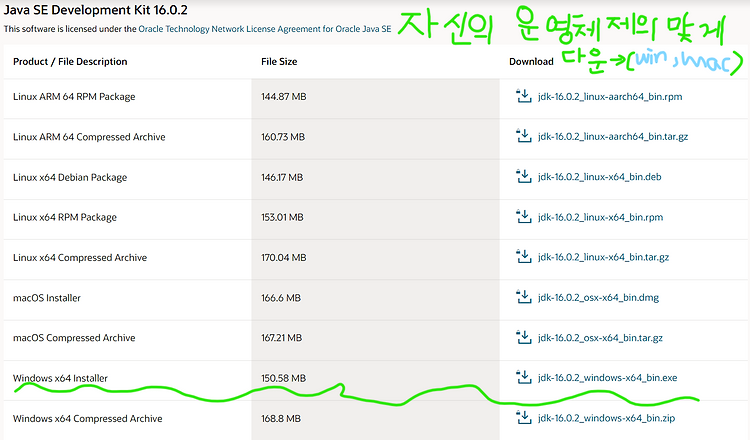
Task: Select 'Linux ARM 64 Compressed Archive' text
Action: pyautogui.click(x=89, y=137)
